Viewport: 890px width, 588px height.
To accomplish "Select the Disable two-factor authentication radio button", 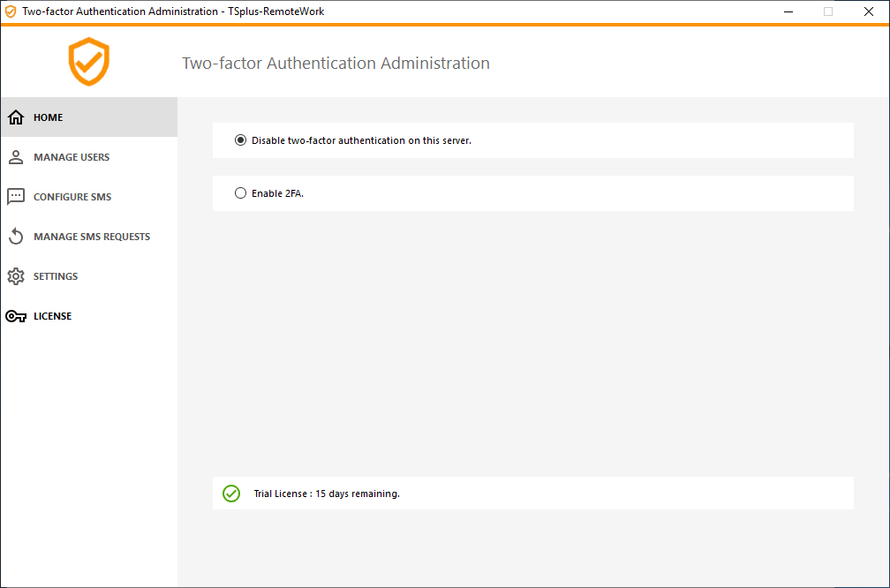I will tap(240, 139).
